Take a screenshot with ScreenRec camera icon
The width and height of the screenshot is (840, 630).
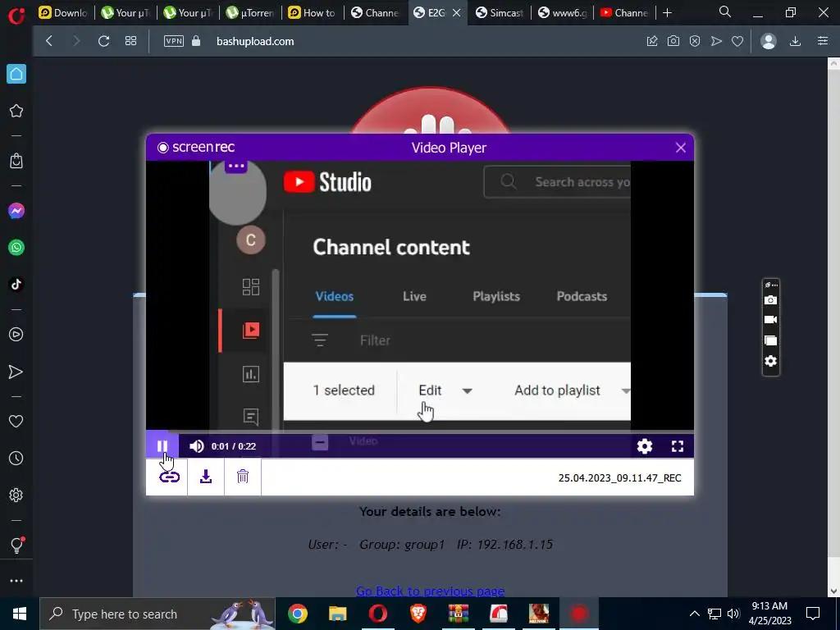point(770,299)
